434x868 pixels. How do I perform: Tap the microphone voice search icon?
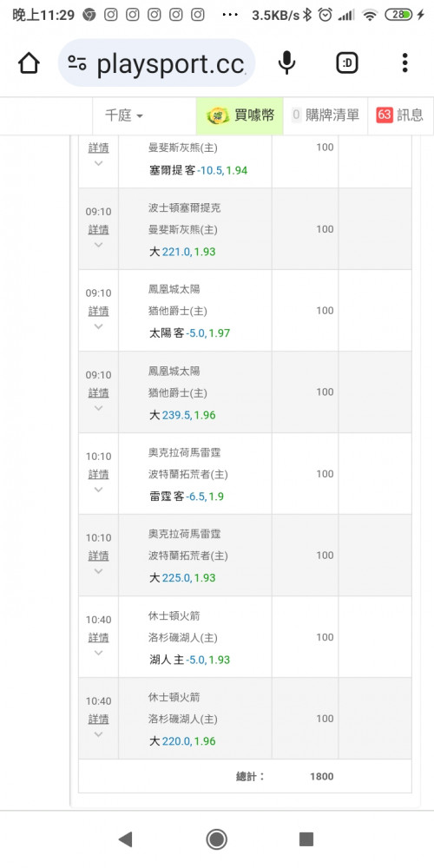(286, 63)
